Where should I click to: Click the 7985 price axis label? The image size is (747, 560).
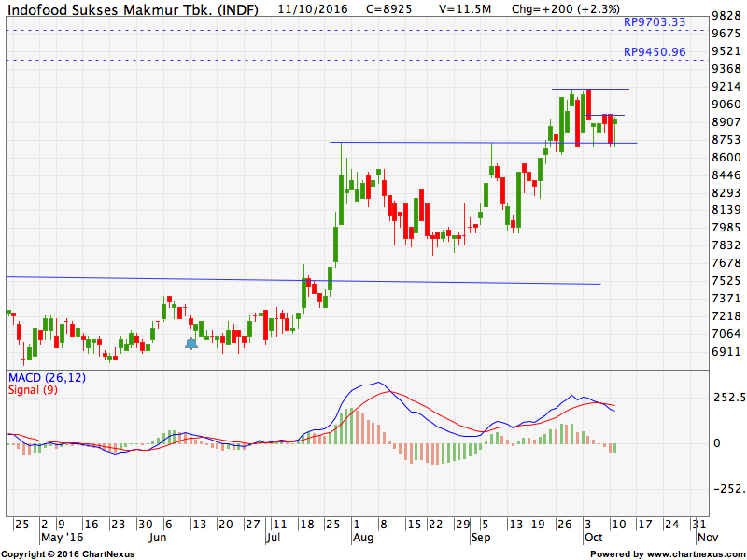[726, 228]
